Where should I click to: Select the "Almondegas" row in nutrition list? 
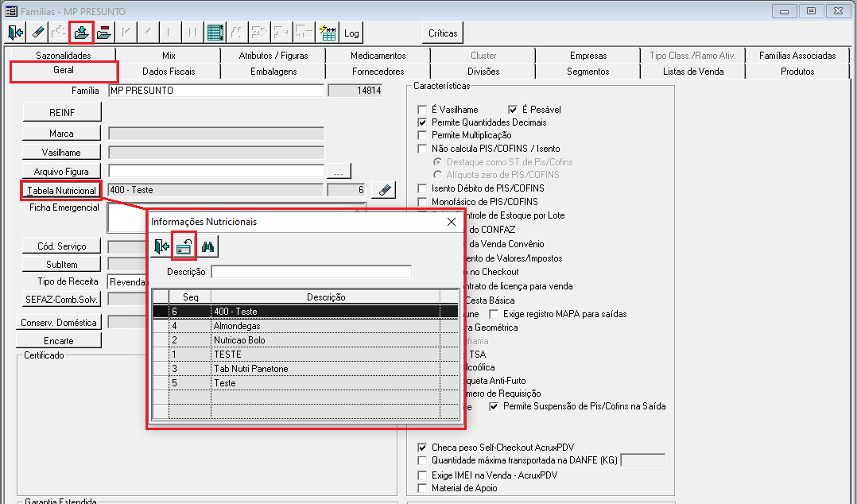coord(305,326)
